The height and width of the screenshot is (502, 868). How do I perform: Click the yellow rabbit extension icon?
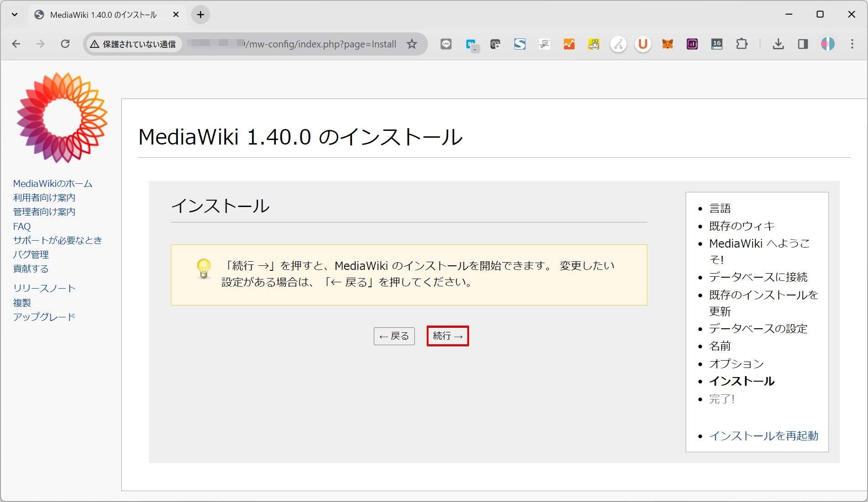click(x=594, y=44)
